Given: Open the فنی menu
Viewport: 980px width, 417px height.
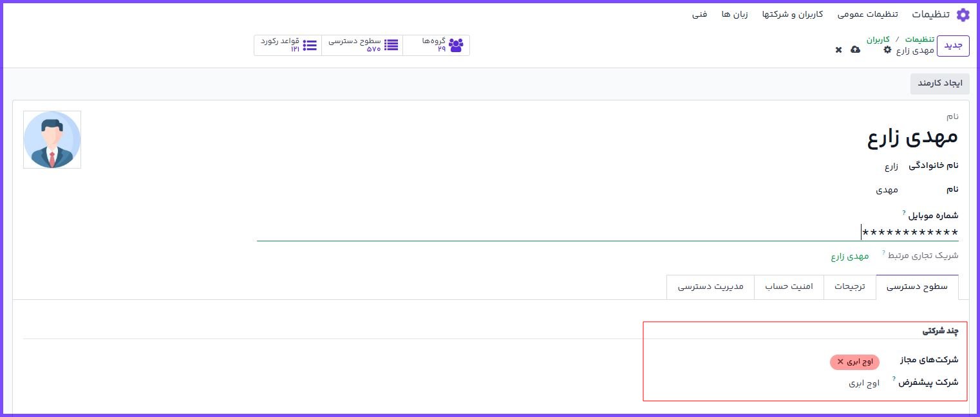Looking at the screenshot, I should point(699,14).
